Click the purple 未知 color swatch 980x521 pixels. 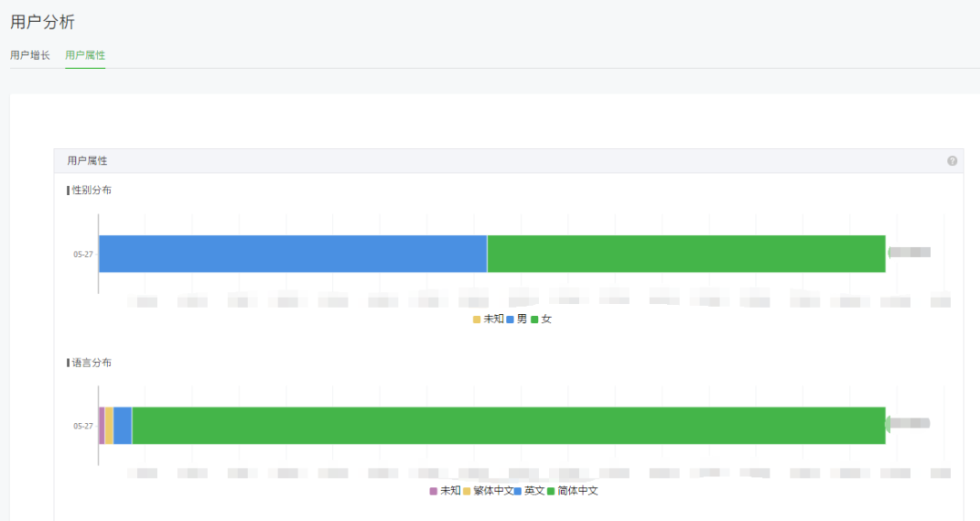[x=433, y=492]
